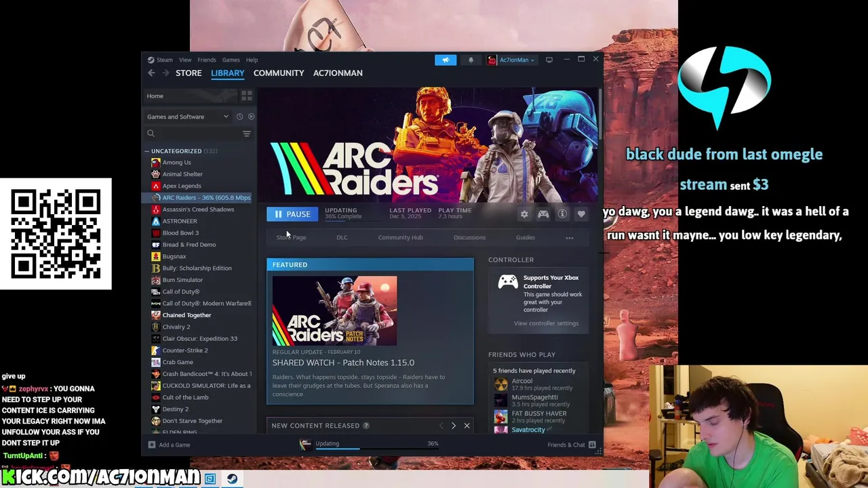Expand the Games and Software dropdown
Viewport: 868px width, 488px height.
[188, 117]
